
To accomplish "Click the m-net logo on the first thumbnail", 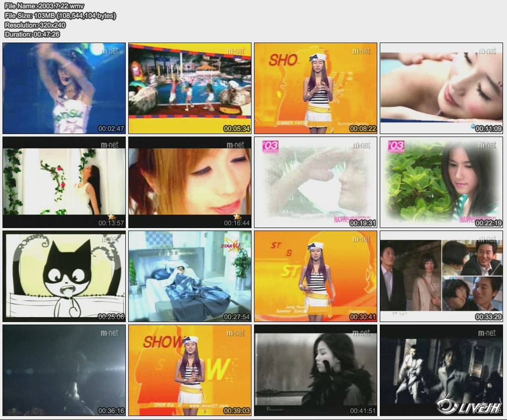I will (x=109, y=51).
